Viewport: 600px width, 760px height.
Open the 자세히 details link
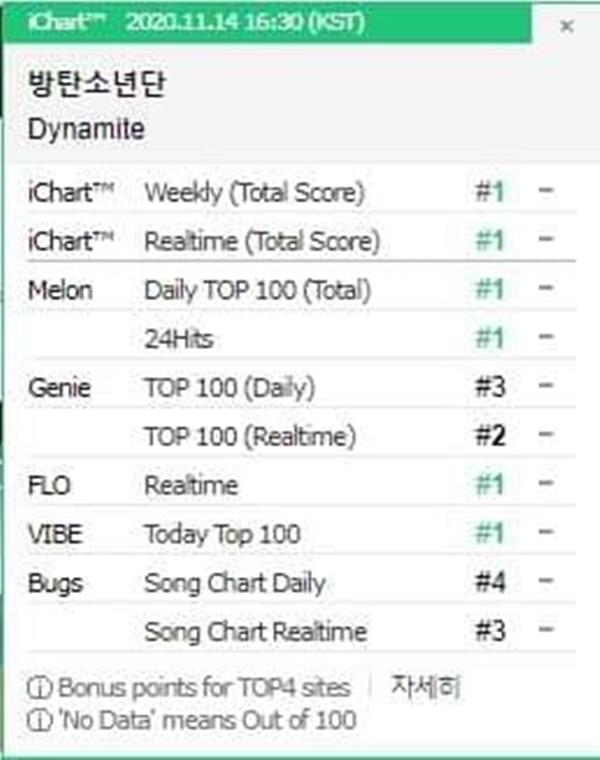(x=425, y=687)
